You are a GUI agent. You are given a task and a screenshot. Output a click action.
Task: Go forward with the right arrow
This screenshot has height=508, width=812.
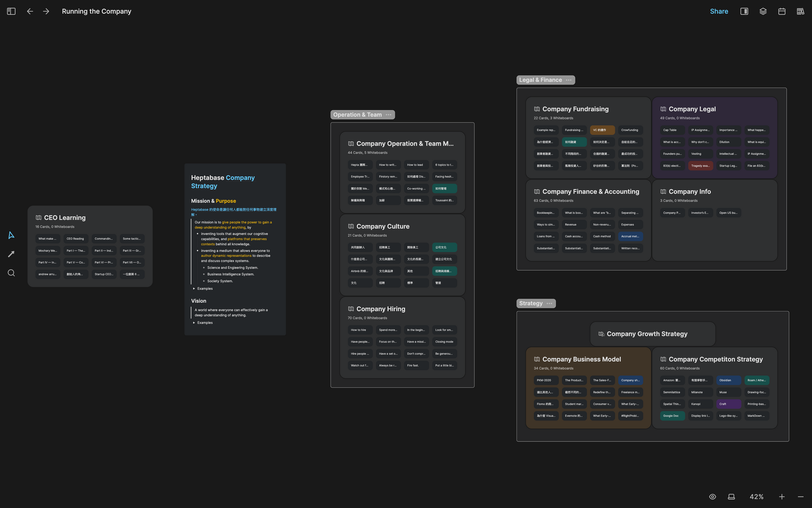(46, 11)
